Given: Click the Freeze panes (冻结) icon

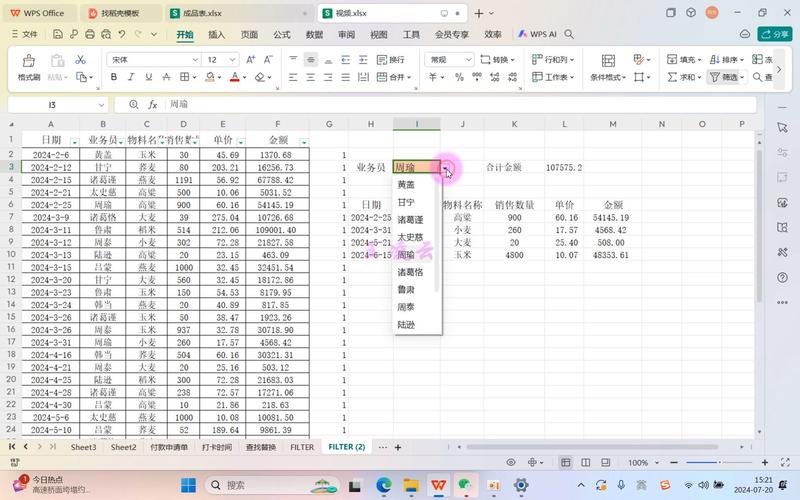Looking at the screenshot, I should 757,60.
